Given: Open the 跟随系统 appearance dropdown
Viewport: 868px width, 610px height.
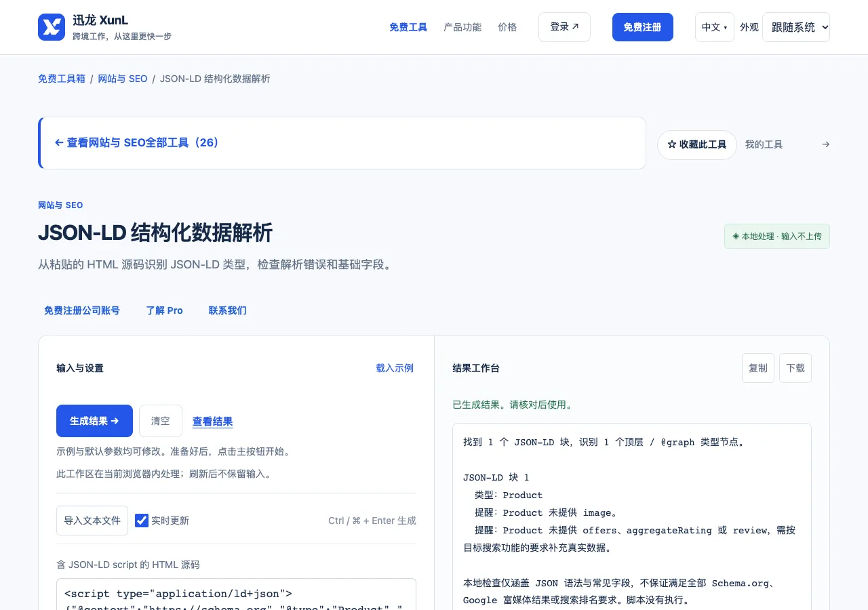Looking at the screenshot, I should pos(796,27).
